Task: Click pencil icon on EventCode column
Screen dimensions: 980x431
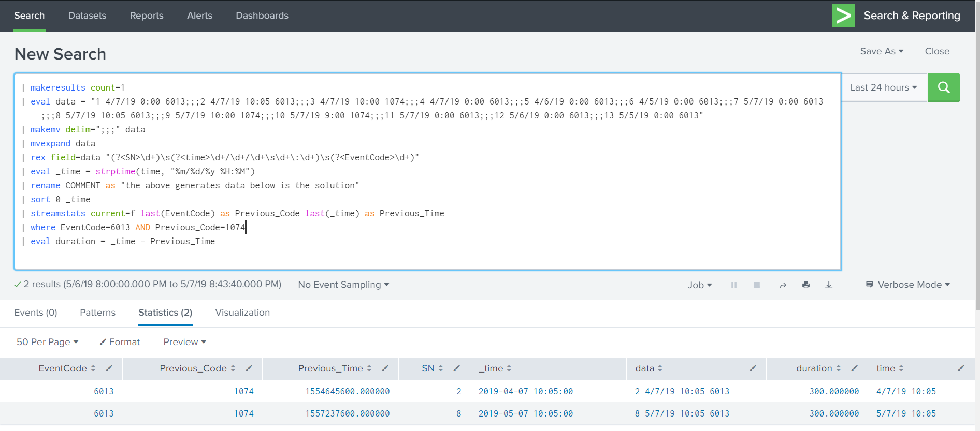Action: pos(109,368)
